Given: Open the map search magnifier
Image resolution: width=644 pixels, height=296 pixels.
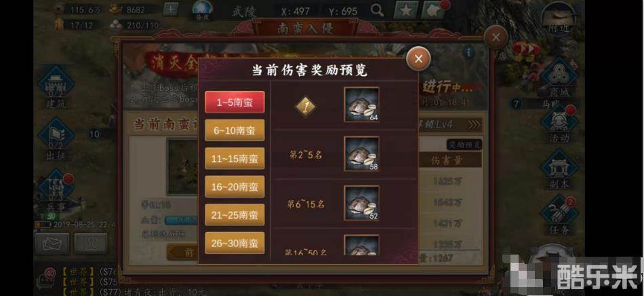Looking at the screenshot, I should (377, 10).
